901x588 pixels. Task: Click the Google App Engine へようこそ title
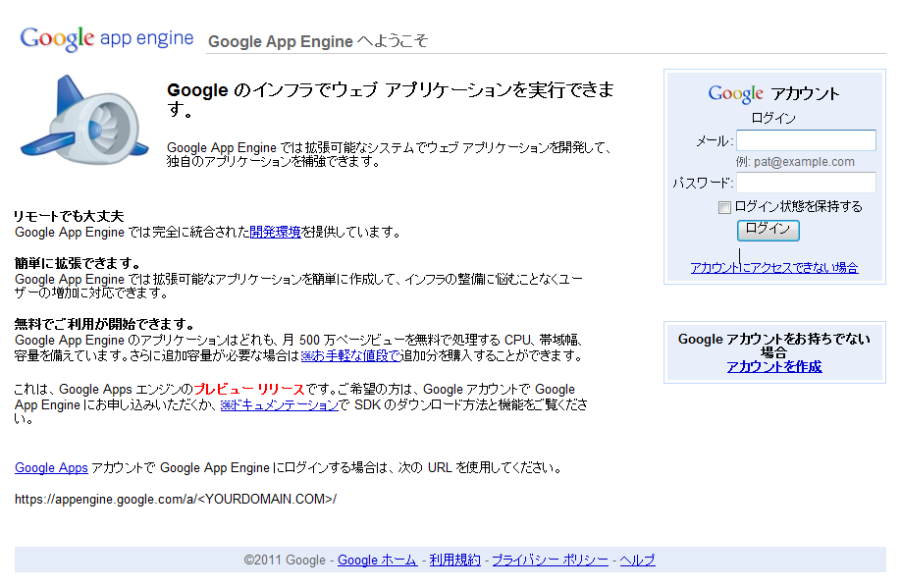click(318, 41)
